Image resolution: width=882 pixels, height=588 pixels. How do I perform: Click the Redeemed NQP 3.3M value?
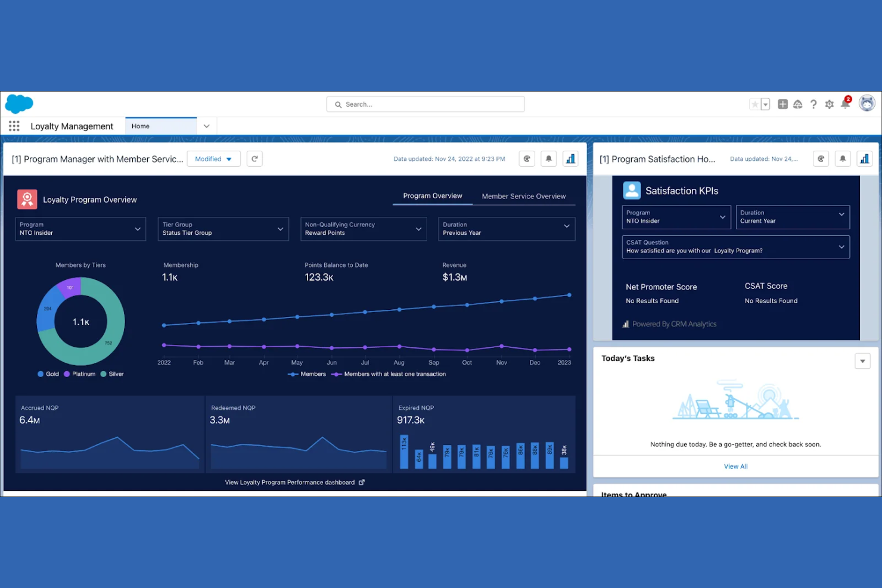[x=220, y=420]
